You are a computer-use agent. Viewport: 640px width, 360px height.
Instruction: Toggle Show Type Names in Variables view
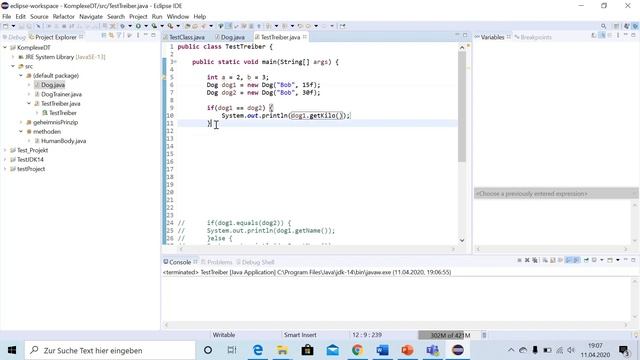click(594, 36)
